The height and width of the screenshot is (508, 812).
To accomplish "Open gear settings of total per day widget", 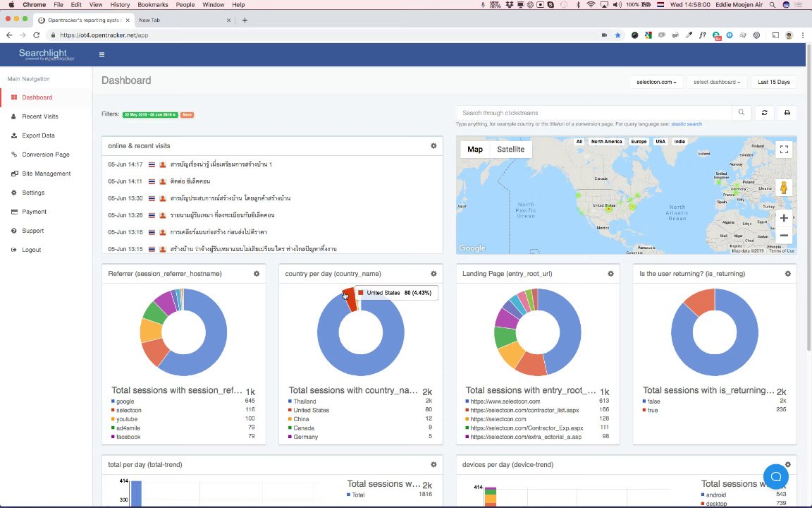I will click(x=433, y=465).
